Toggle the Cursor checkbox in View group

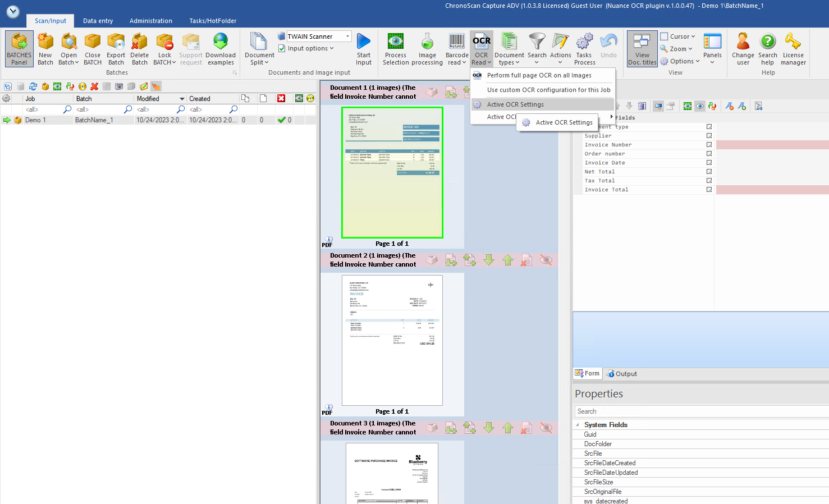pos(664,36)
